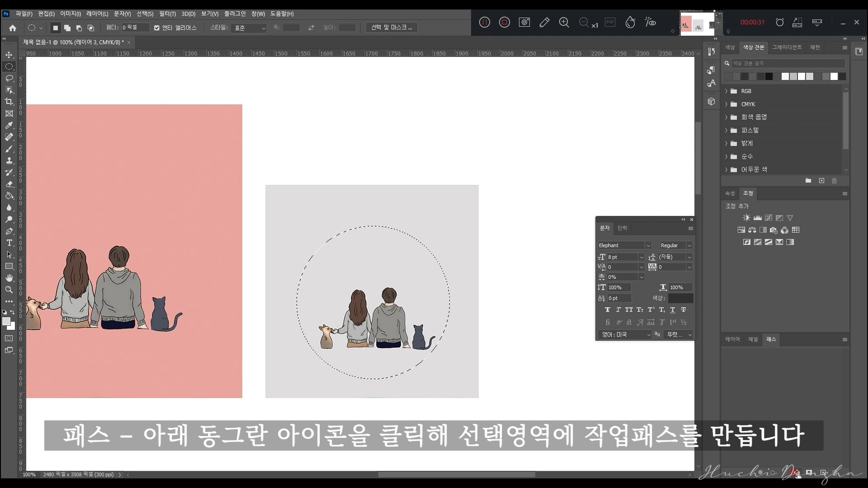Enable the 앤티 앨리어스 checkbox
Image resolution: width=868 pixels, height=488 pixels.
[157, 28]
